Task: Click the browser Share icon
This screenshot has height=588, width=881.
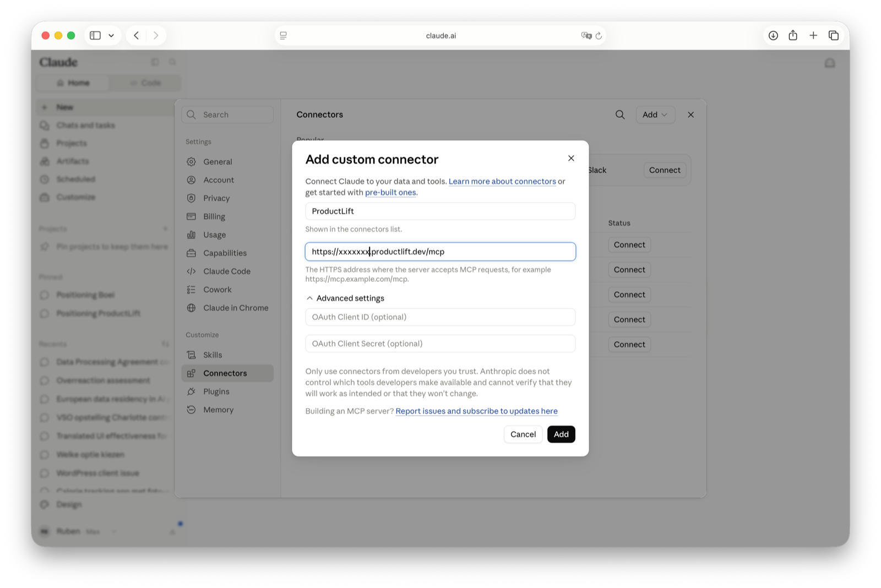Action: [793, 35]
